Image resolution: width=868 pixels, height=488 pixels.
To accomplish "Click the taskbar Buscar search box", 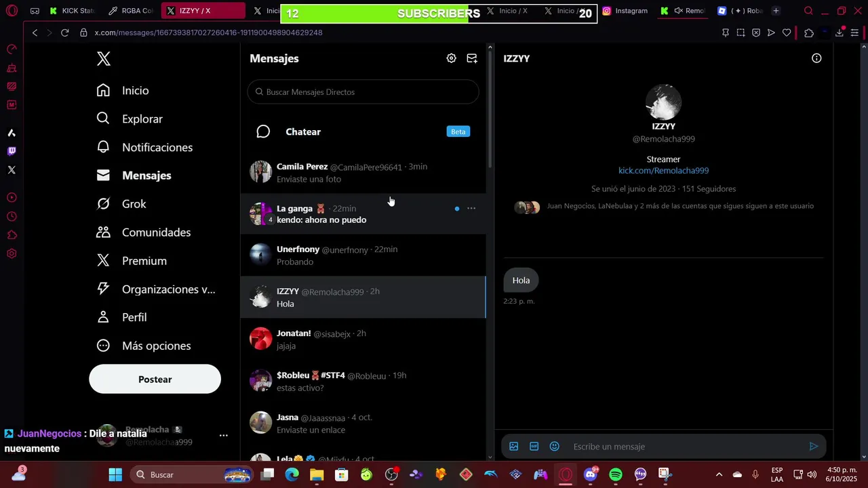I will 191,474.
